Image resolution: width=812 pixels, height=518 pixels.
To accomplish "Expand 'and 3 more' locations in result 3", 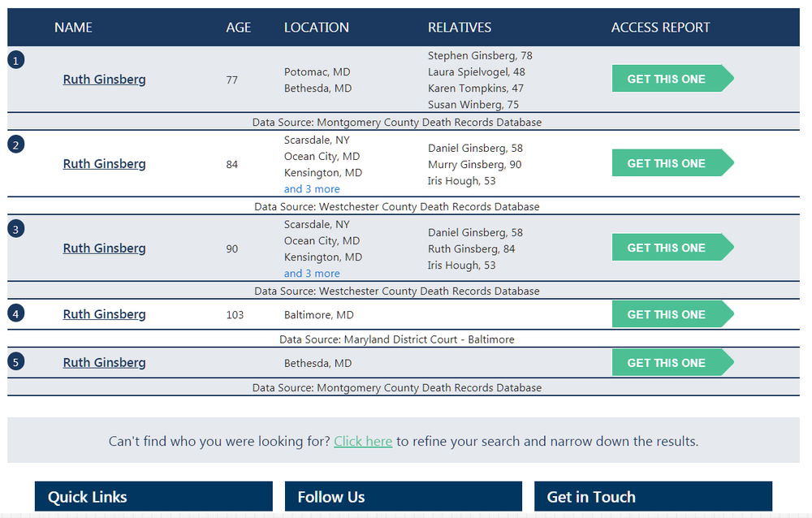I will 312,274.
